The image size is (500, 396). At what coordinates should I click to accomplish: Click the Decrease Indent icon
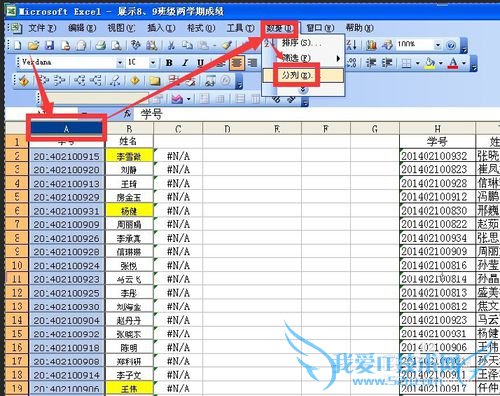[371, 63]
